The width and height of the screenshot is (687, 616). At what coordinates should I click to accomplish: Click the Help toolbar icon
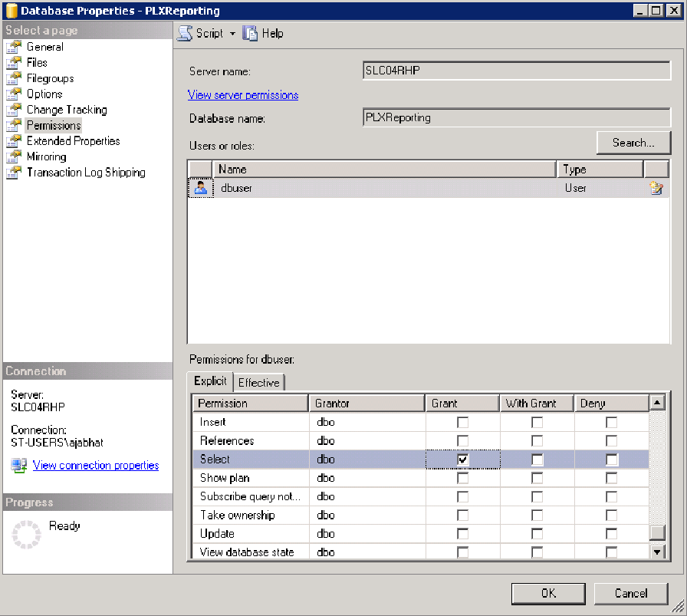click(x=250, y=33)
